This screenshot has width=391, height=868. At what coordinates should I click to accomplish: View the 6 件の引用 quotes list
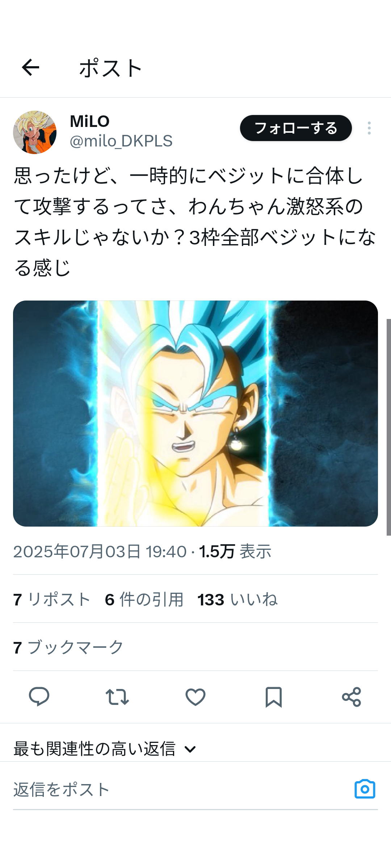(144, 599)
